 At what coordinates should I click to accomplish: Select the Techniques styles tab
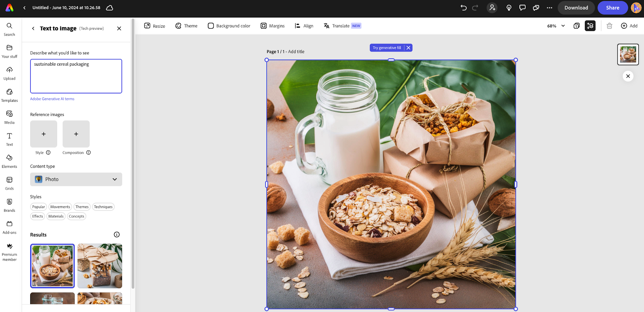[103, 207]
